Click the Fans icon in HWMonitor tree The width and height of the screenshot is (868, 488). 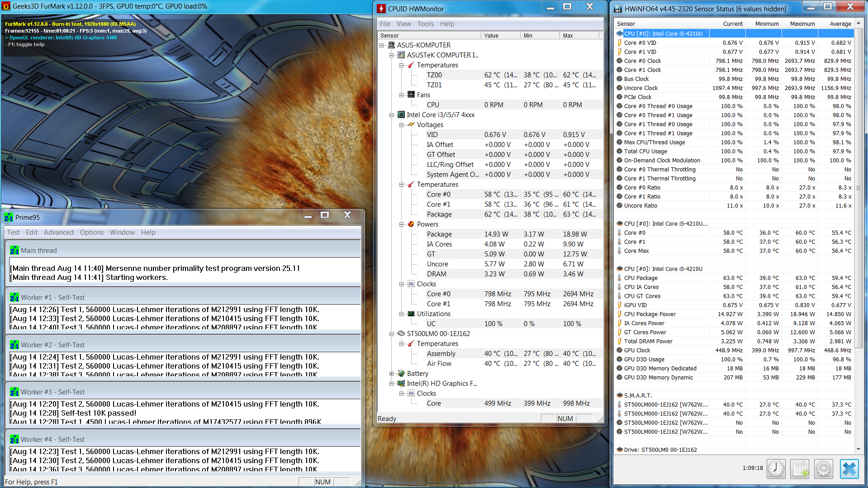411,95
